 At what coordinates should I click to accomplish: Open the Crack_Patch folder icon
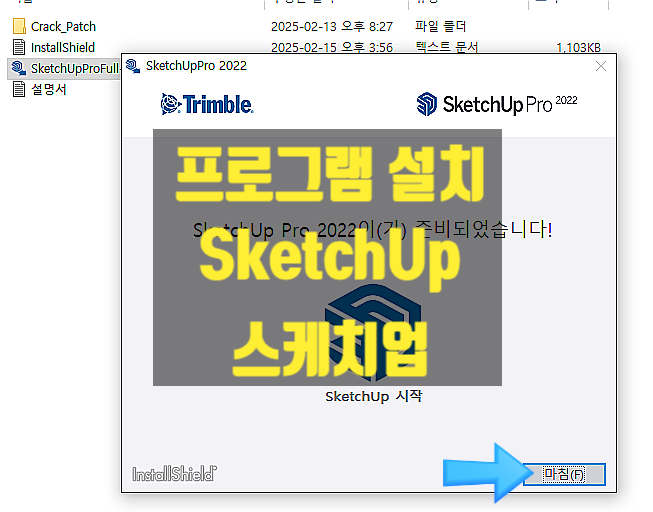tap(19, 26)
